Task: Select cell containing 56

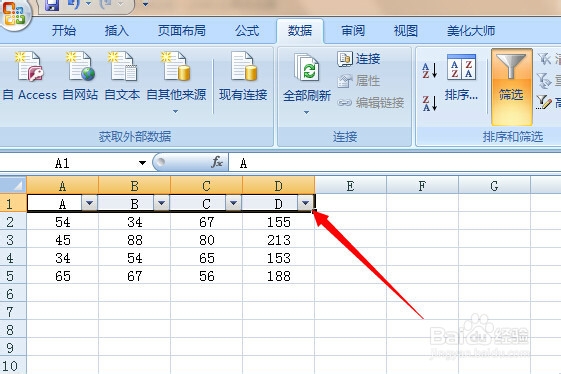Action: click(206, 276)
